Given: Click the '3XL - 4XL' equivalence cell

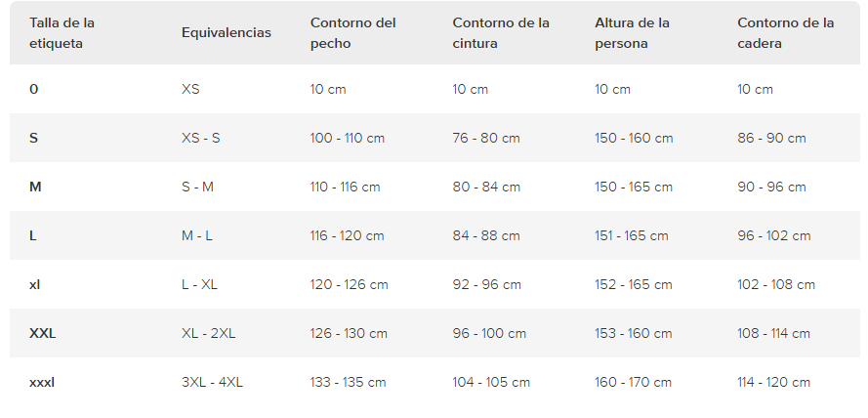Looking at the screenshot, I should [x=212, y=382].
